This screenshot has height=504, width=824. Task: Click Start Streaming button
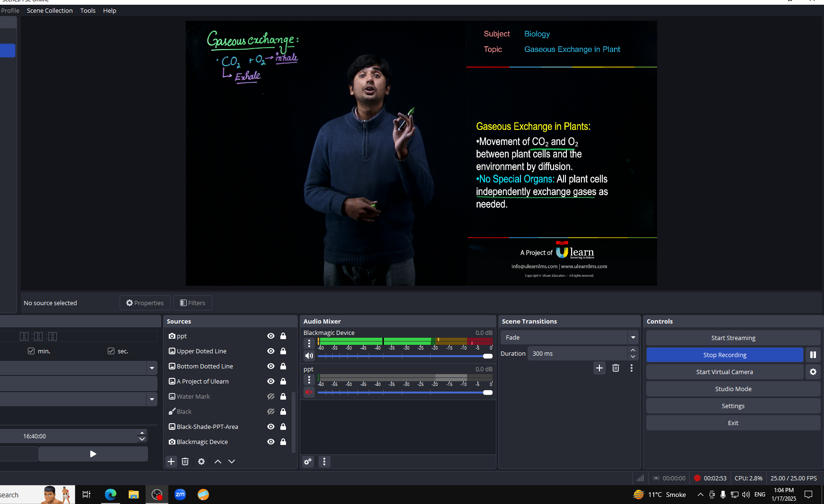click(x=733, y=338)
